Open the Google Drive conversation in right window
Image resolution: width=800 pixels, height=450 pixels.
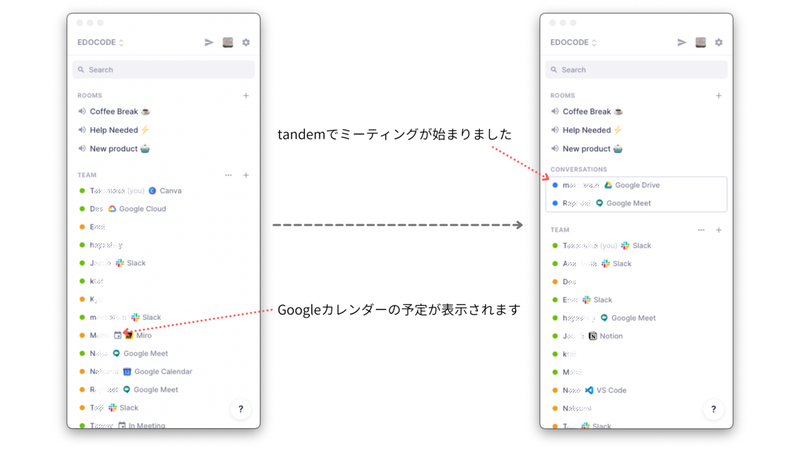(636, 185)
